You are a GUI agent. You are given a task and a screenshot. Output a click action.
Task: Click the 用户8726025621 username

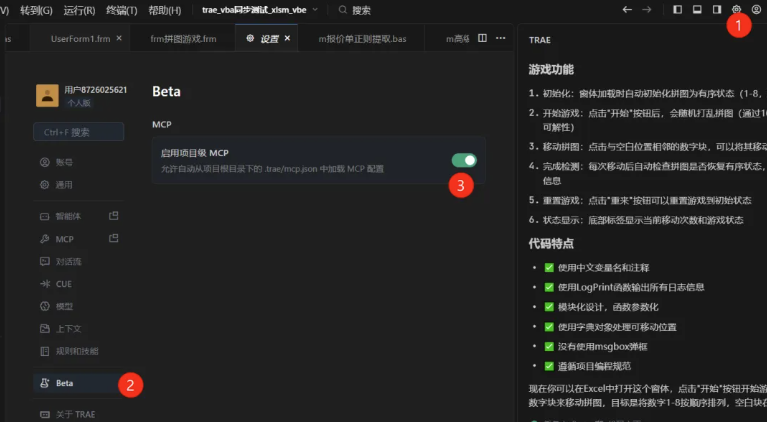[x=95, y=90]
